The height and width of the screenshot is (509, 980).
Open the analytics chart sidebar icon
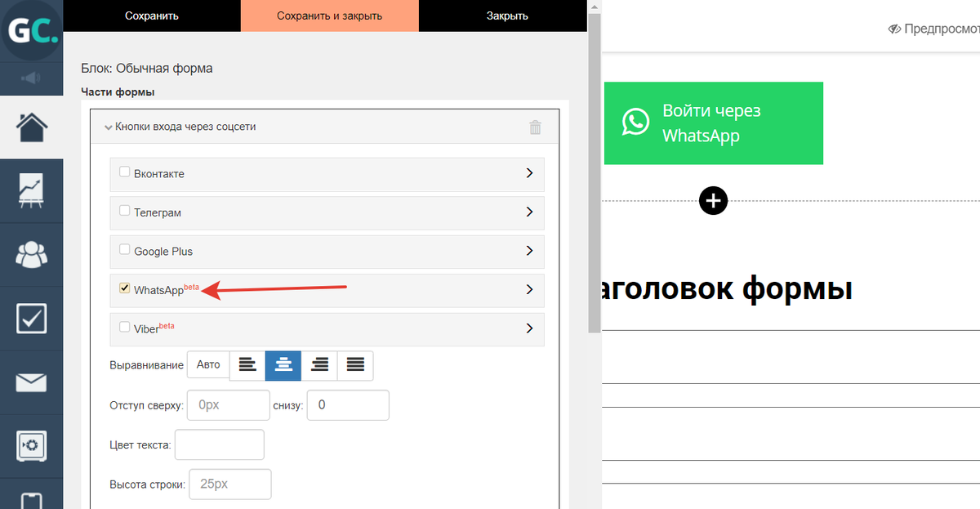pyautogui.click(x=31, y=191)
